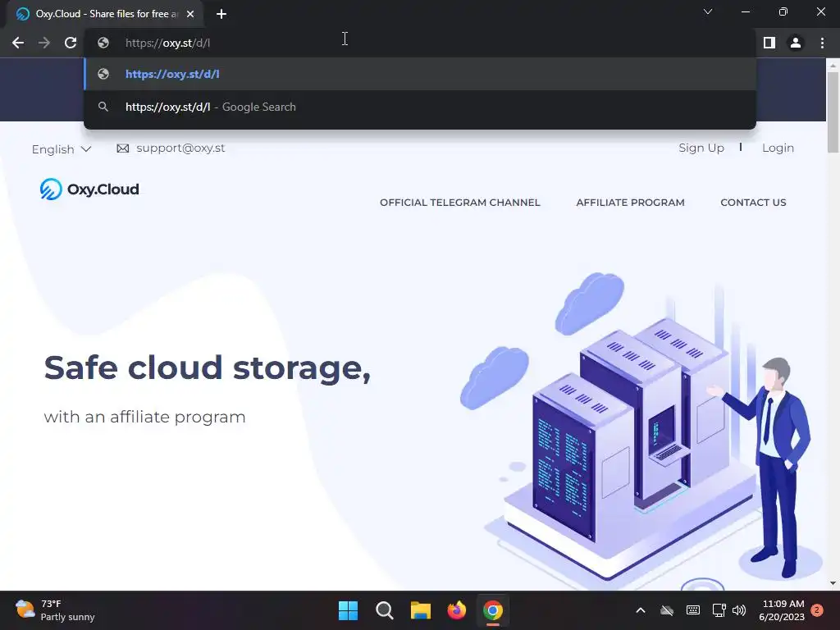This screenshot has height=630, width=840.
Task: Click the cloud sync tray icon
Action: pyautogui.click(x=666, y=610)
